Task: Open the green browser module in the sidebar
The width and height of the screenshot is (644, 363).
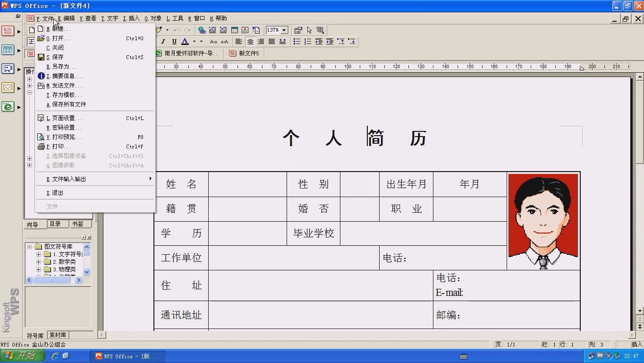Action: [x=8, y=107]
